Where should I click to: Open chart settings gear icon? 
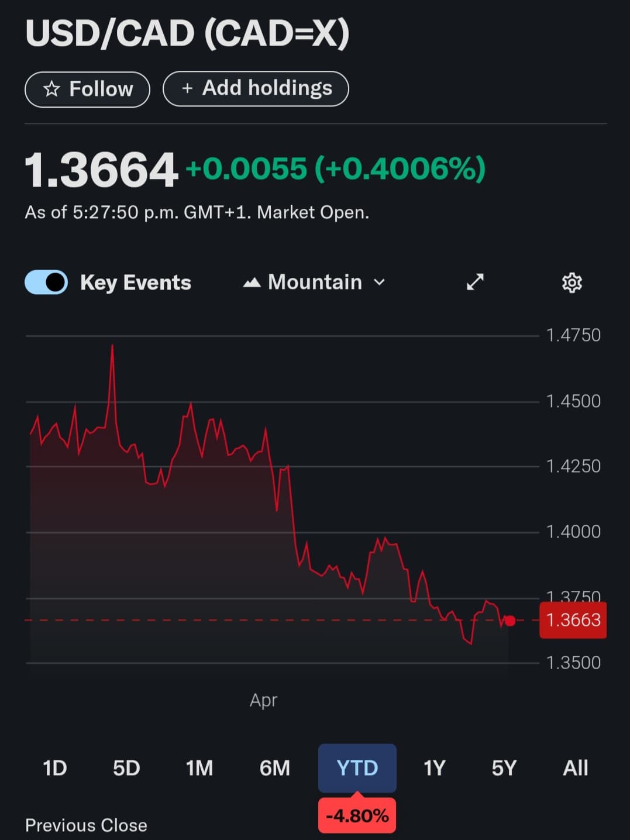(x=572, y=283)
